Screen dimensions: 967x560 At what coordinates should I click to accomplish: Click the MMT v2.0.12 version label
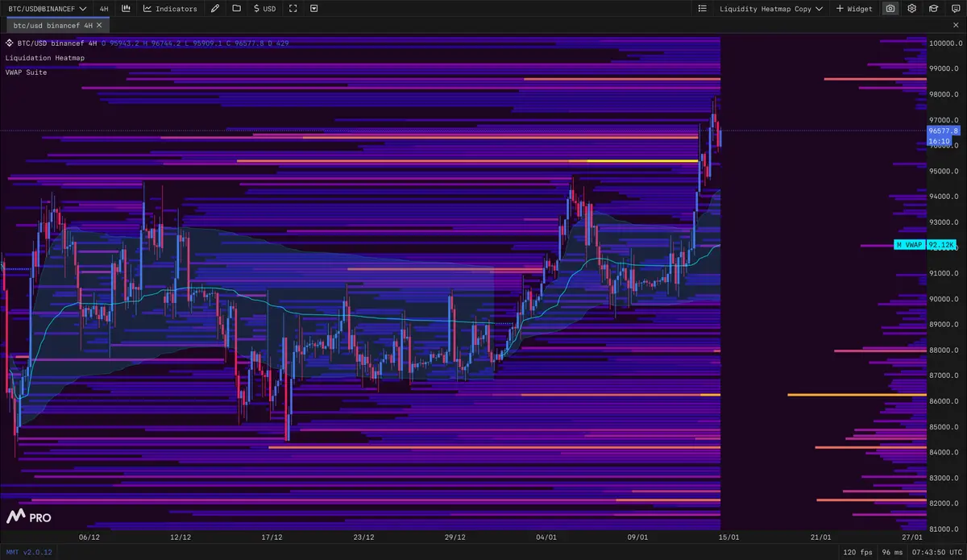28,553
